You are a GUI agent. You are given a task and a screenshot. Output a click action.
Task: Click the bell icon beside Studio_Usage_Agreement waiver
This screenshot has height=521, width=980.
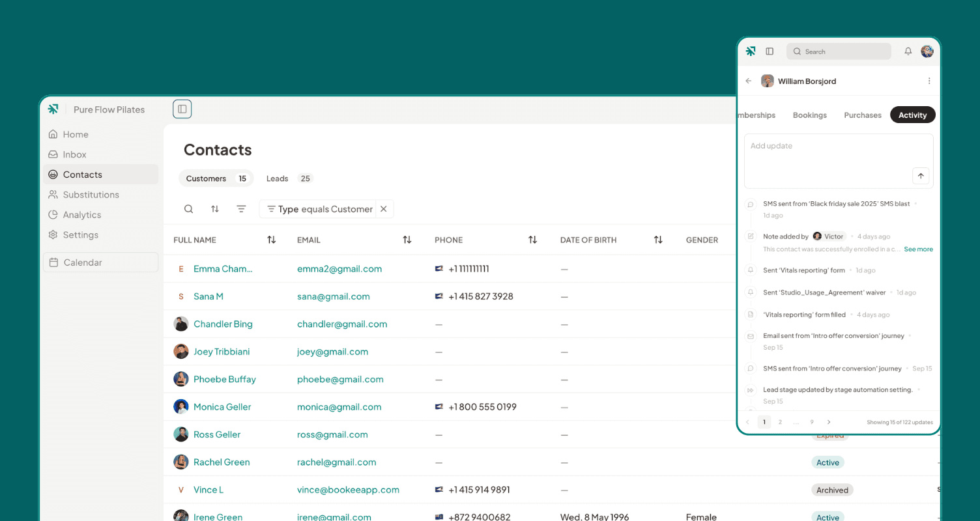click(x=751, y=292)
